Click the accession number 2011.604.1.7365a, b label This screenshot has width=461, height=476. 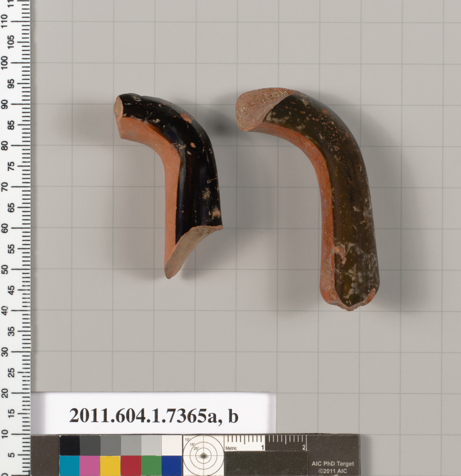click(x=153, y=416)
